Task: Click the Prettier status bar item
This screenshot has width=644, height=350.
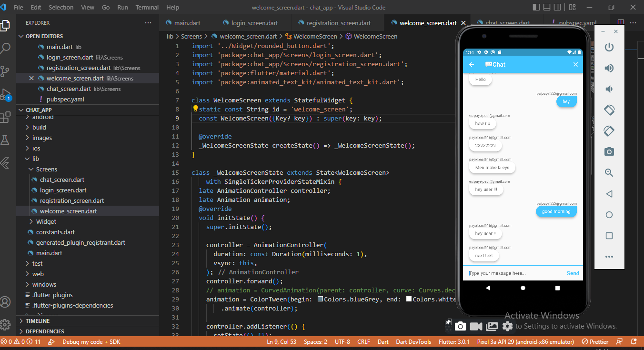Action: (x=595, y=342)
